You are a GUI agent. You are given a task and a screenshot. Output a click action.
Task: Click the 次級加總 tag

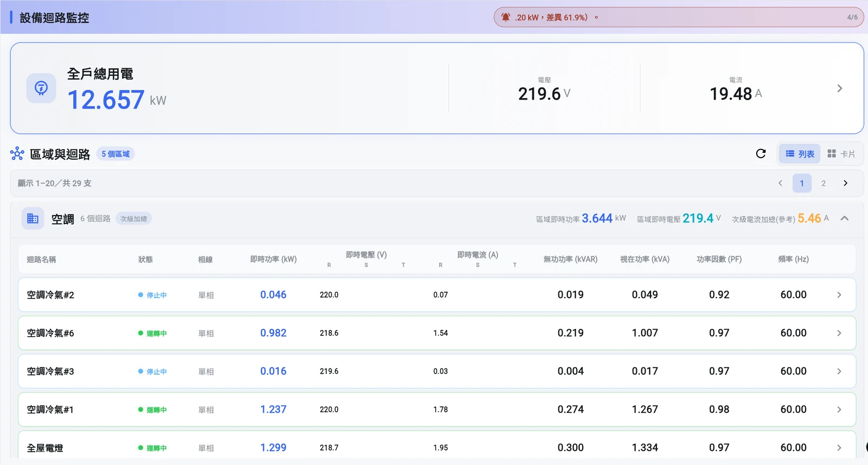[x=133, y=219]
